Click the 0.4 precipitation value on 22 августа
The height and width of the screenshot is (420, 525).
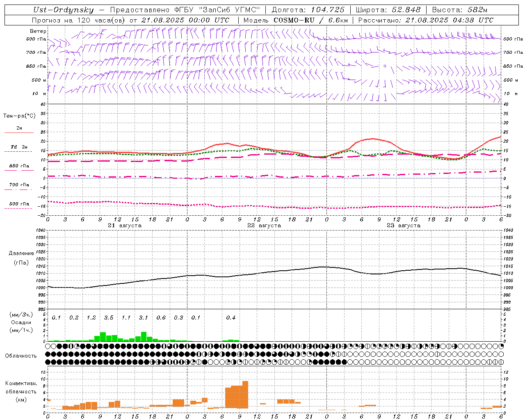pyautogui.click(x=231, y=318)
